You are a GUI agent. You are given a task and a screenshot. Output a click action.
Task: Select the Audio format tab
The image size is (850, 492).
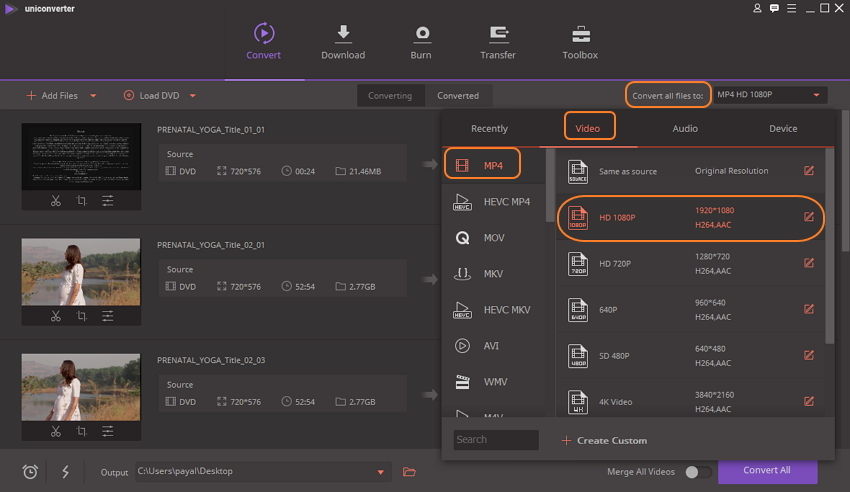[x=685, y=128]
